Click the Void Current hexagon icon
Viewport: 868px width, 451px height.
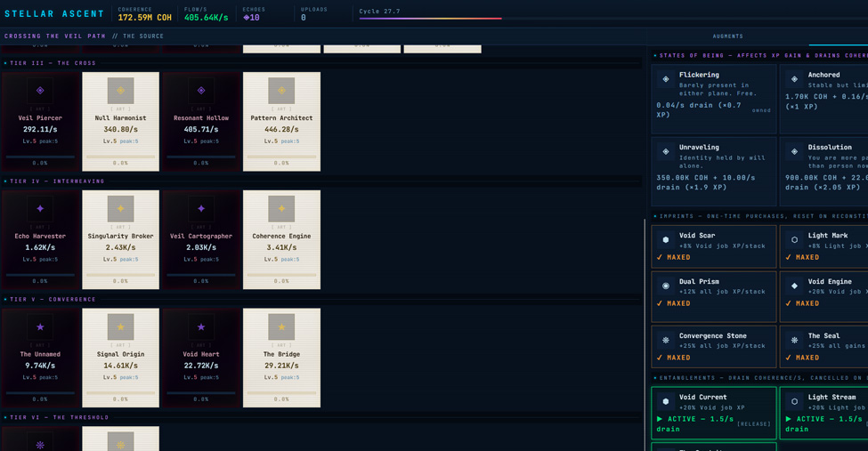pos(666,401)
